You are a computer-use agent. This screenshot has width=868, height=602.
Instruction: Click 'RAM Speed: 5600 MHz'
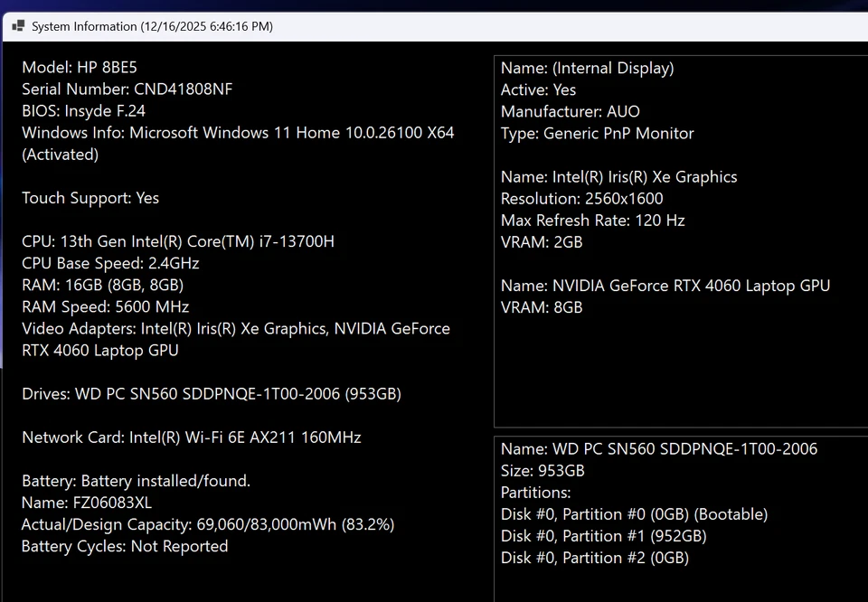tap(105, 307)
